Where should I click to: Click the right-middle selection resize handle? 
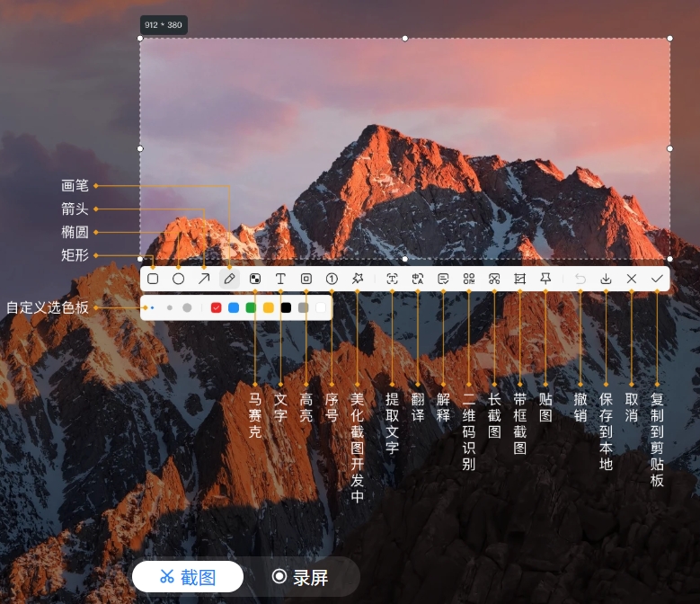point(670,148)
